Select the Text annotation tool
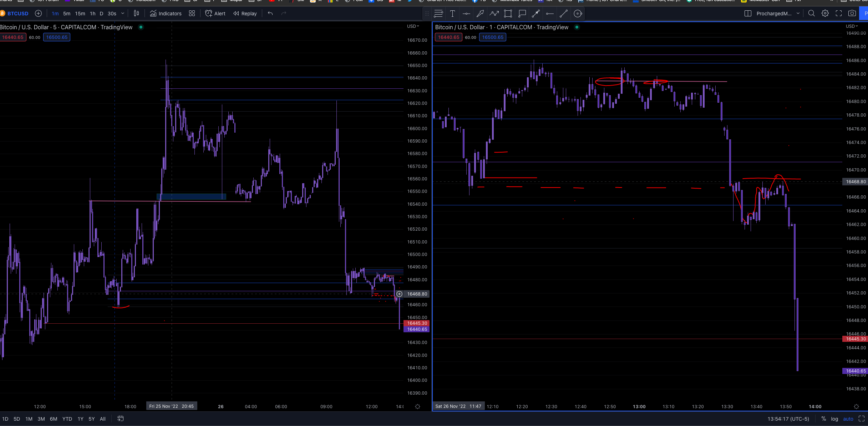The image size is (868, 426). [452, 14]
